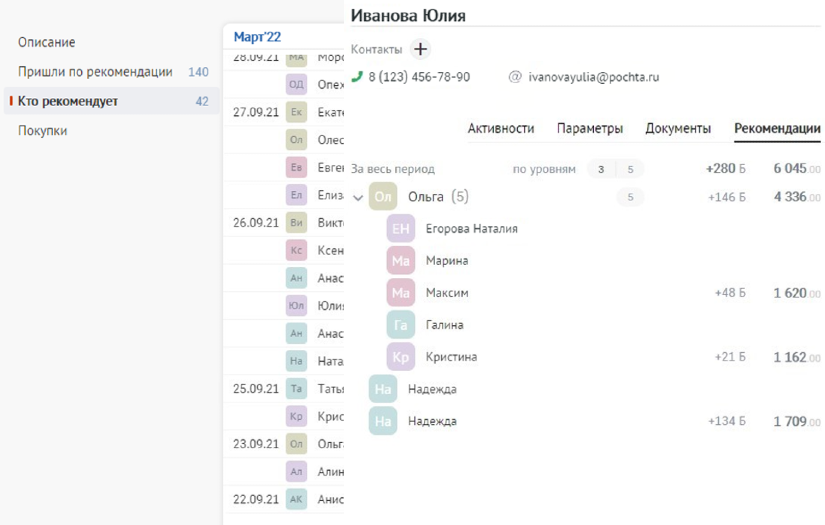The height and width of the screenshot is (525, 825).
Task: Click the Кр avatar beside Кристина
Action: coord(400,357)
